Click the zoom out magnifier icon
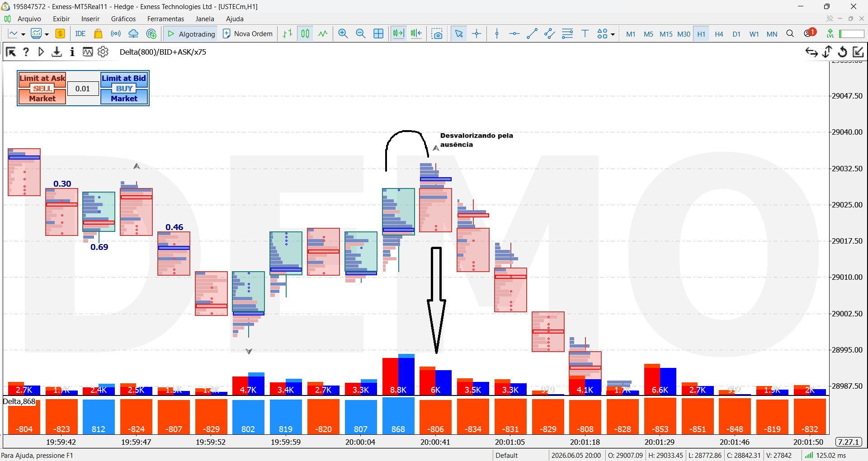Image resolution: width=868 pixels, height=461 pixels. tap(360, 34)
